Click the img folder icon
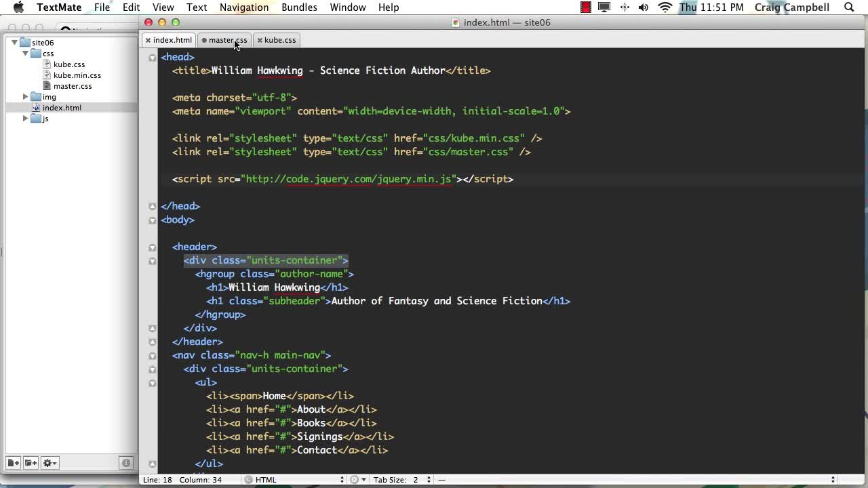 36,97
